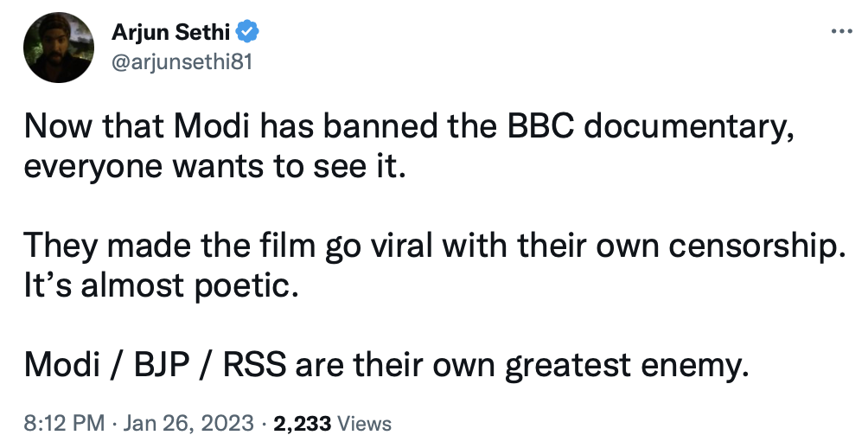
Task: Click the blue verified badge
Action: click(250, 33)
